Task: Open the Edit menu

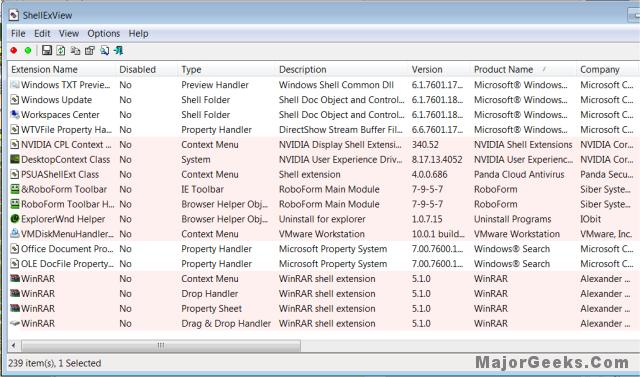Action: click(x=42, y=33)
